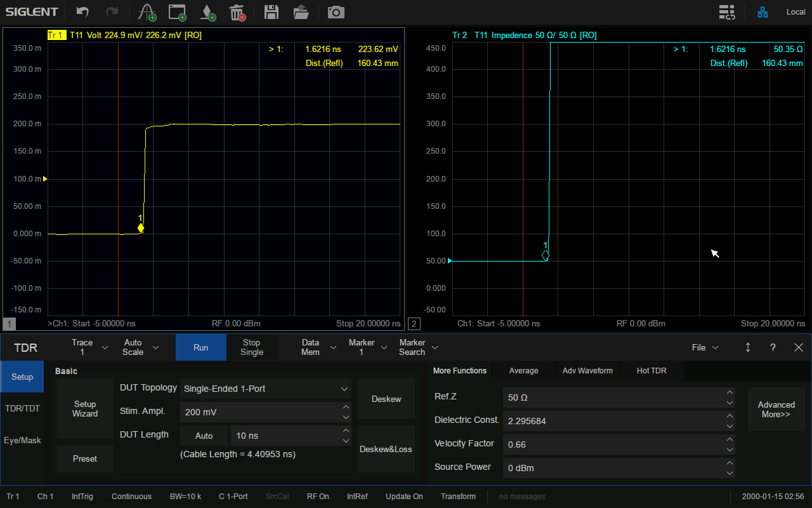Viewport: 812px width, 508px height.
Task: Take a screenshot with the camera icon
Action: coord(336,12)
